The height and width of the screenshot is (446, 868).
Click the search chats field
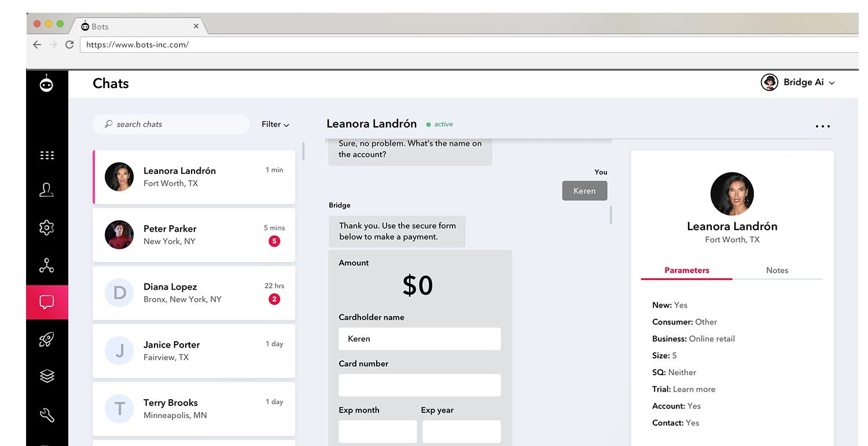[171, 124]
